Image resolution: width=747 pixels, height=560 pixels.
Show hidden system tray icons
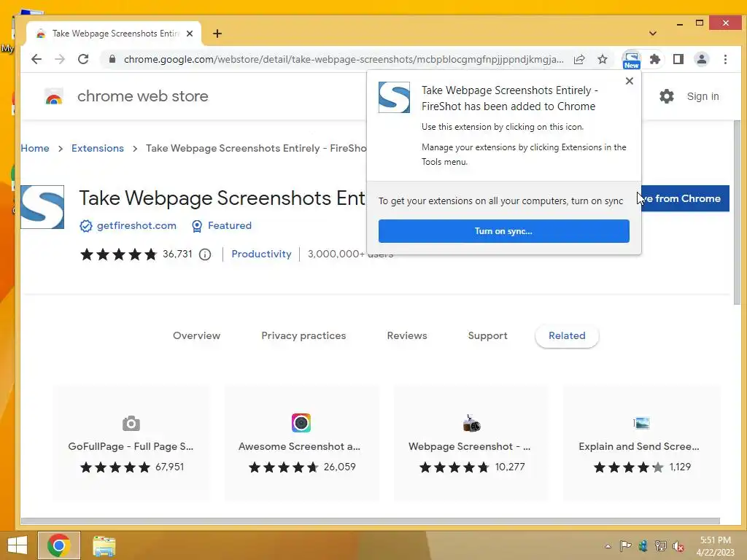608,546
